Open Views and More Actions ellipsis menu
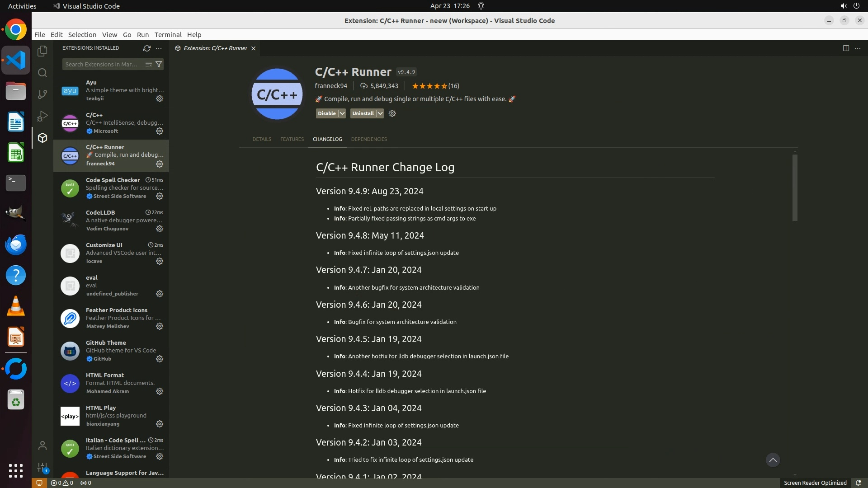 tap(159, 48)
